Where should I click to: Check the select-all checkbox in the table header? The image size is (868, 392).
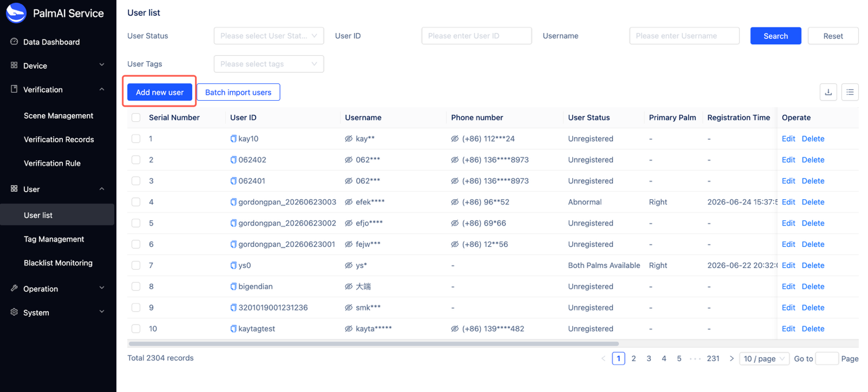(136, 118)
